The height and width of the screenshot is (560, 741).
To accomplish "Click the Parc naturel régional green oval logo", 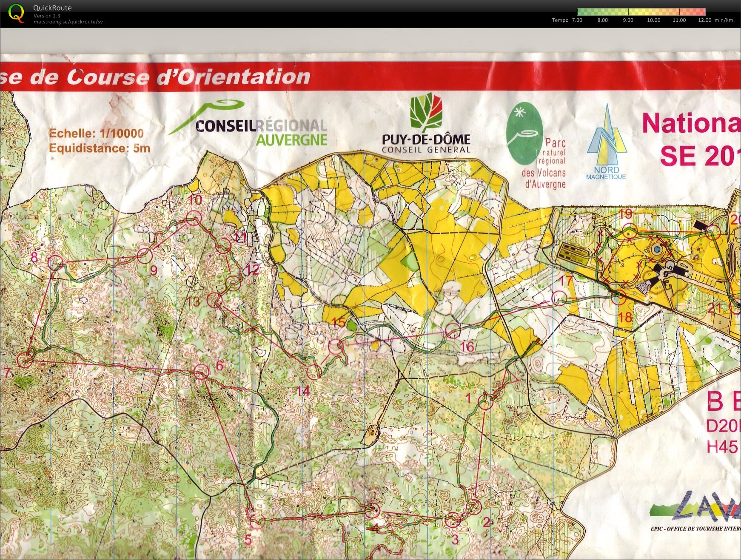I will (x=524, y=134).
